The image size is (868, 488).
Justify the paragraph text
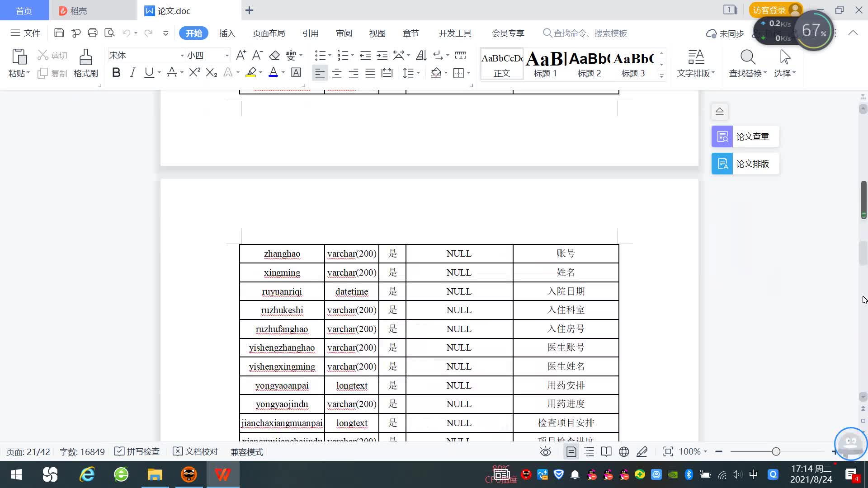[370, 73]
